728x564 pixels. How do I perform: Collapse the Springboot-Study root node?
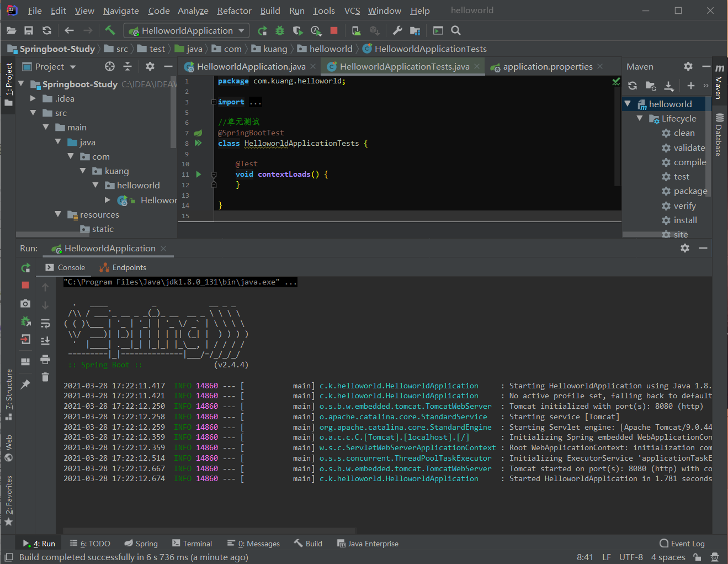pyautogui.click(x=21, y=84)
